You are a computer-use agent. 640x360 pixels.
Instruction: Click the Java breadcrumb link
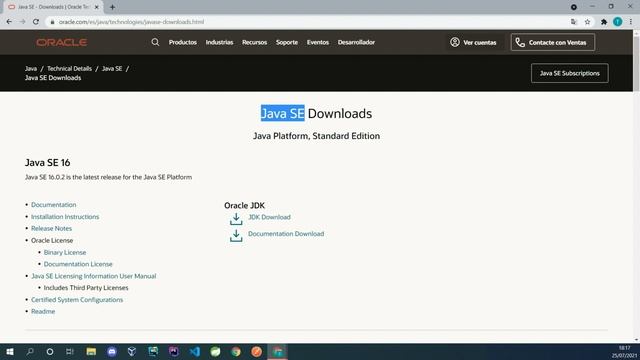pos(31,69)
